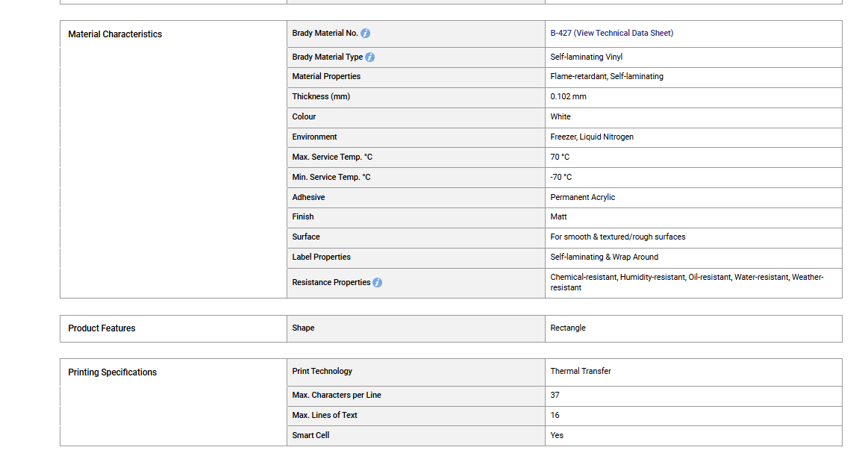Screen dimensions: 868x456
Task: Click the Max. Service Temp. °C label
Action: (332, 157)
